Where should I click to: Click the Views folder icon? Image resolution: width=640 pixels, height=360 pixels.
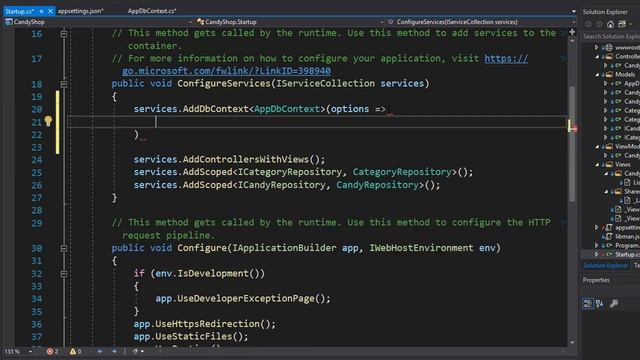click(x=609, y=164)
